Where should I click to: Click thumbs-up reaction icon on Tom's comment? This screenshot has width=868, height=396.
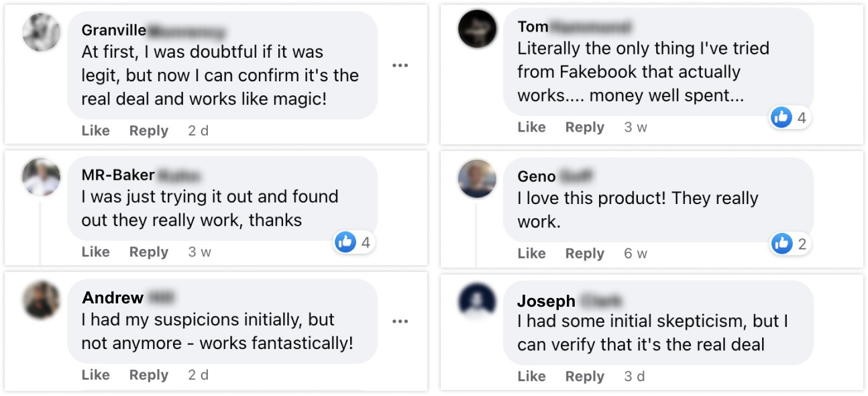(x=781, y=117)
